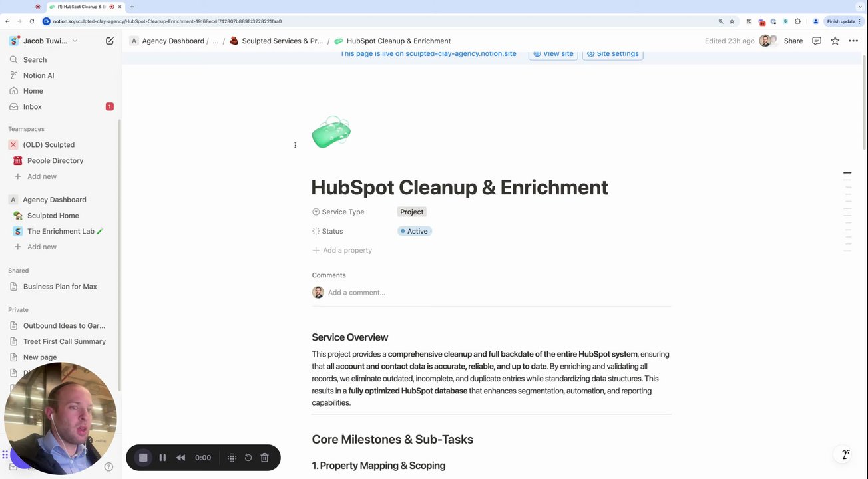Select Core Milestones & Sub-Tasks heading
Viewport: 868px width, 479px height.
click(393, 440)
